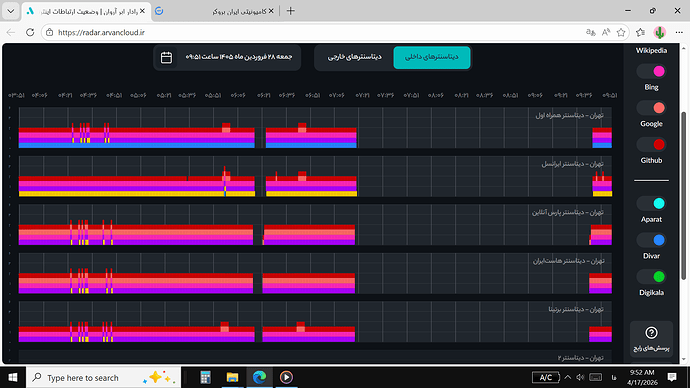Open the Read aloud icon
The height and width of the screenshot is (388, 690).
(606, 32)
